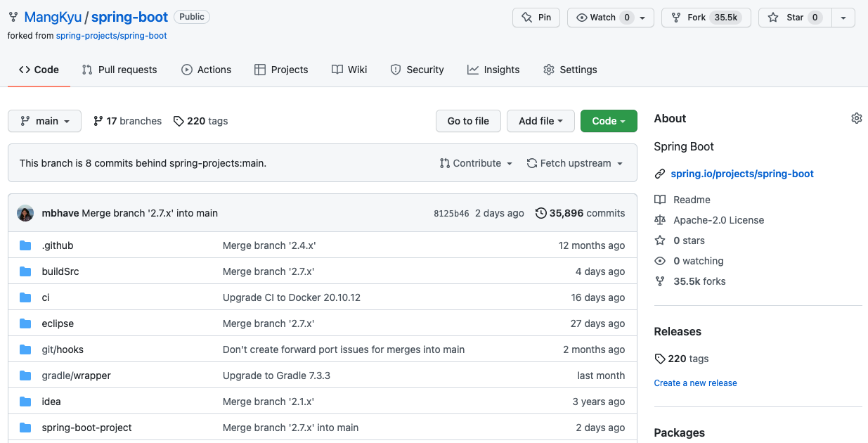The width and height of the screenshot is (868, 443).
Task: View the 17 branches link
Action: pyautogui.click(x=127, y=121)
